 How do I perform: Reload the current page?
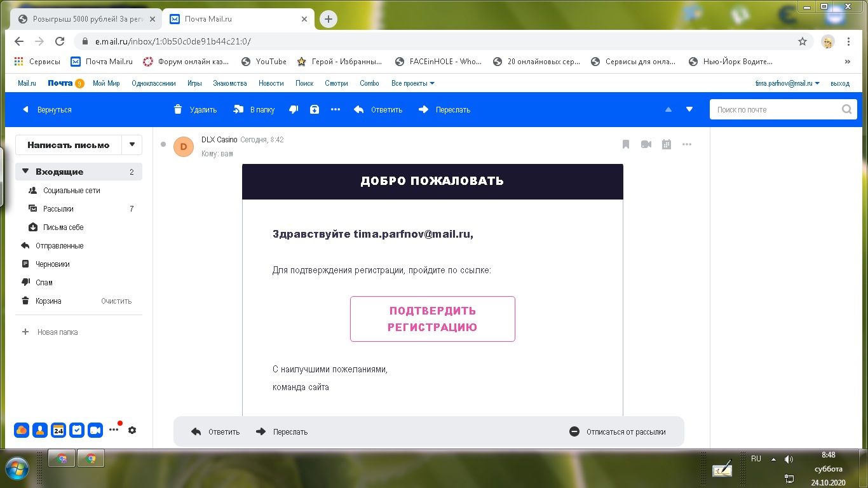[60, 41]
